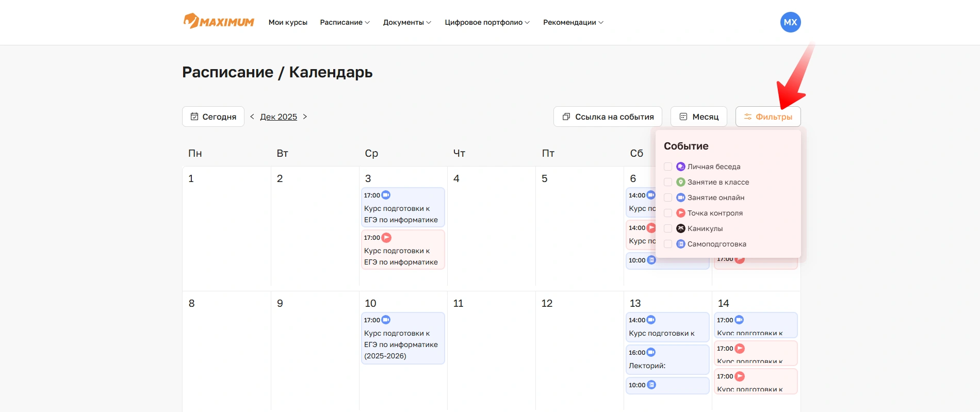980x412 pixels.
Task: Click the previous month arrow
Action: coord(252,117)
